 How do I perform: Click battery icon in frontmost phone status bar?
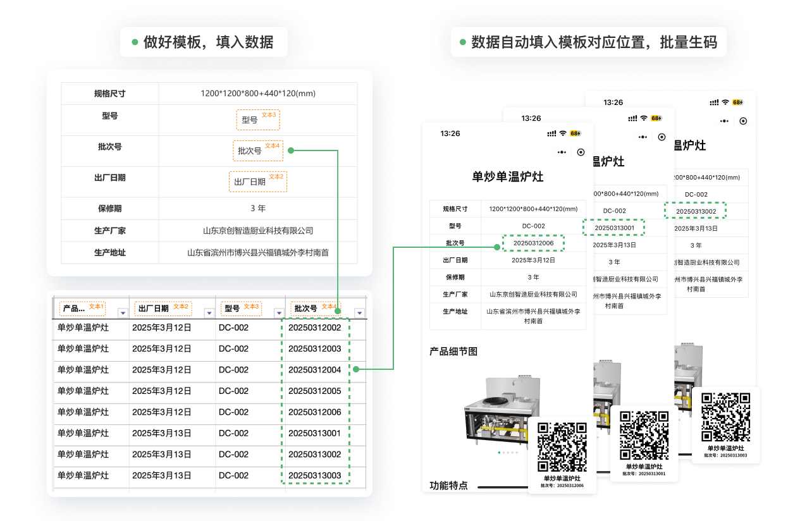(x=575, y=133)
